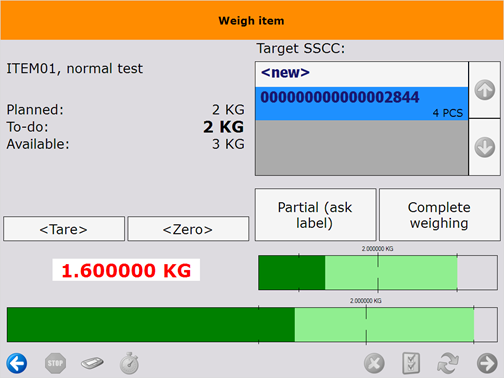Screen dimensions: 504x378
Task: Click the handheld scanner icon
Action: point(92,363)
